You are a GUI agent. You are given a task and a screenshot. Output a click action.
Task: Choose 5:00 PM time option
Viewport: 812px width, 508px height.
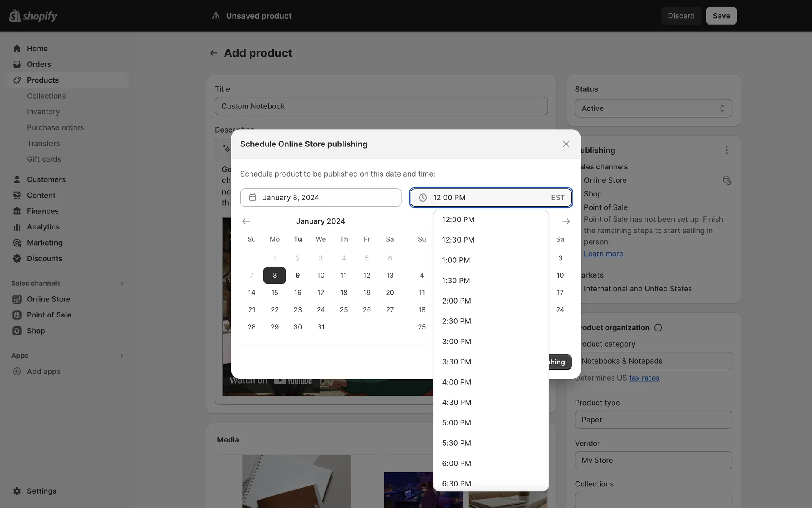click(x=456, y=422)
